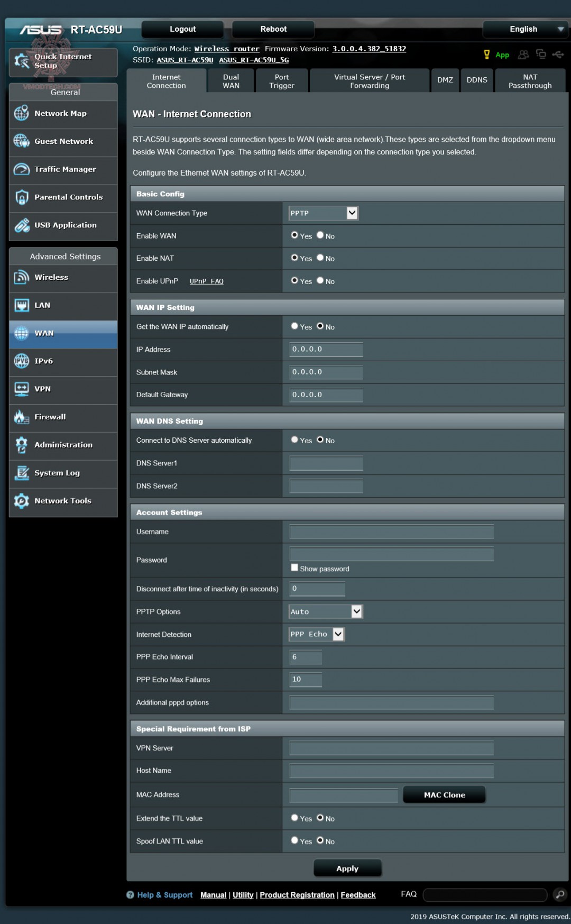Viewport: 571px width, 924px height.
Task: Click the Parental Controls lock icon
Action: click(x=22, y=197)
